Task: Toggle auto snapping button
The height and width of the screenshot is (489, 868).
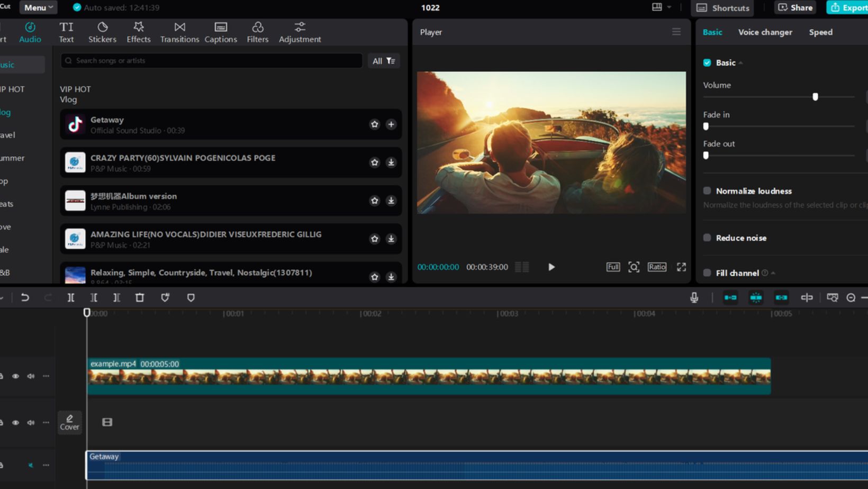Action: point(756,297)
